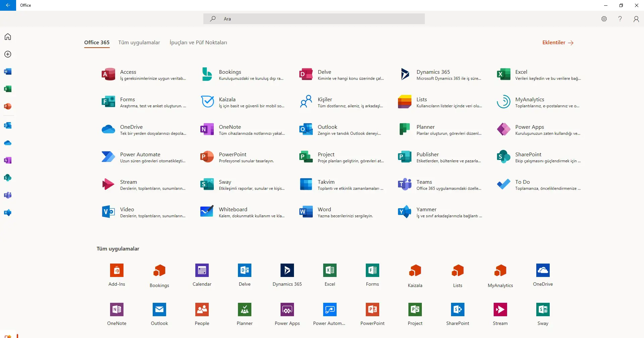Switch to the Tüm uygulamalar tab
Viewport: 644px width, 338px height.
(x=139, y=43)
